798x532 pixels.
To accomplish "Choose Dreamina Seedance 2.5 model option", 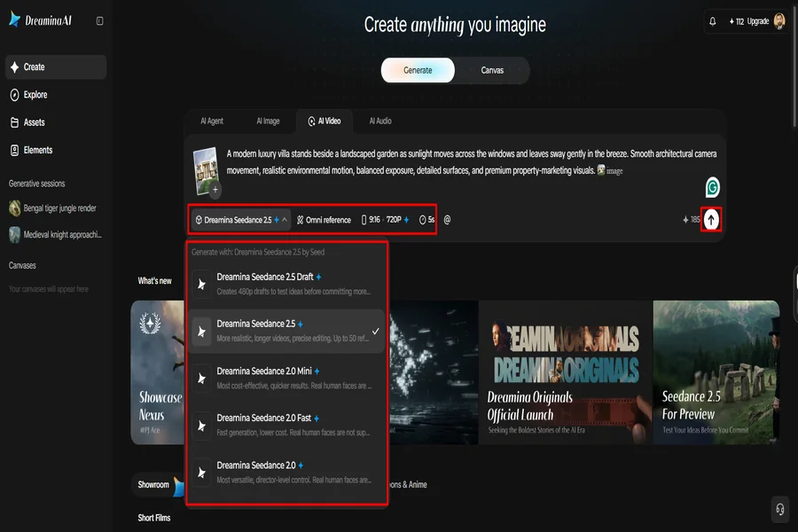I will [x=286, y=331].
